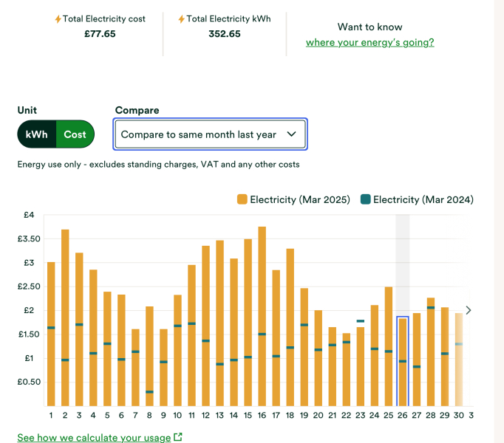Open 'where your energy's going?' link
This screenshot has height=443, width=504.
(x=370, y=42)
